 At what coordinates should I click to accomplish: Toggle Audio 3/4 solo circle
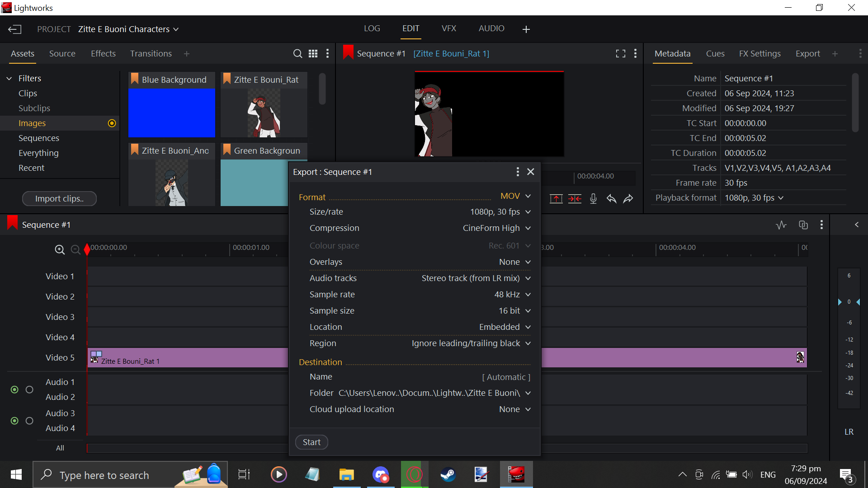pyautogui.click(x=29, y=421)
